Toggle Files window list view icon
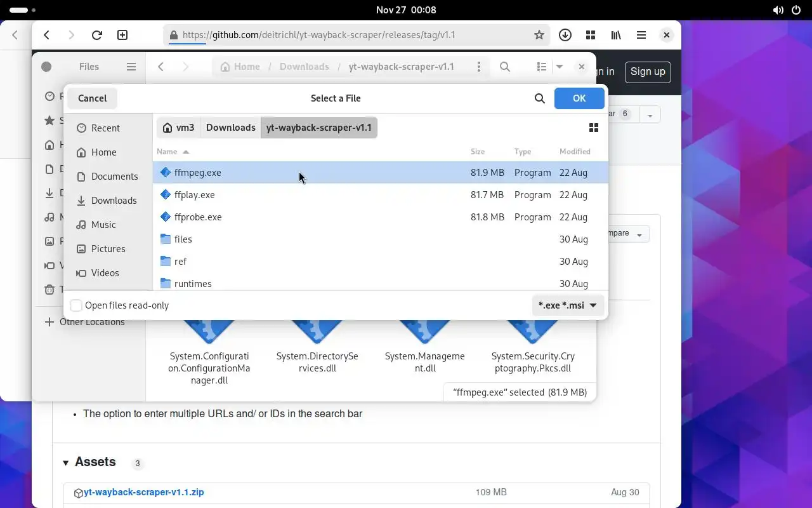812x508 pixels. (541, 67)
